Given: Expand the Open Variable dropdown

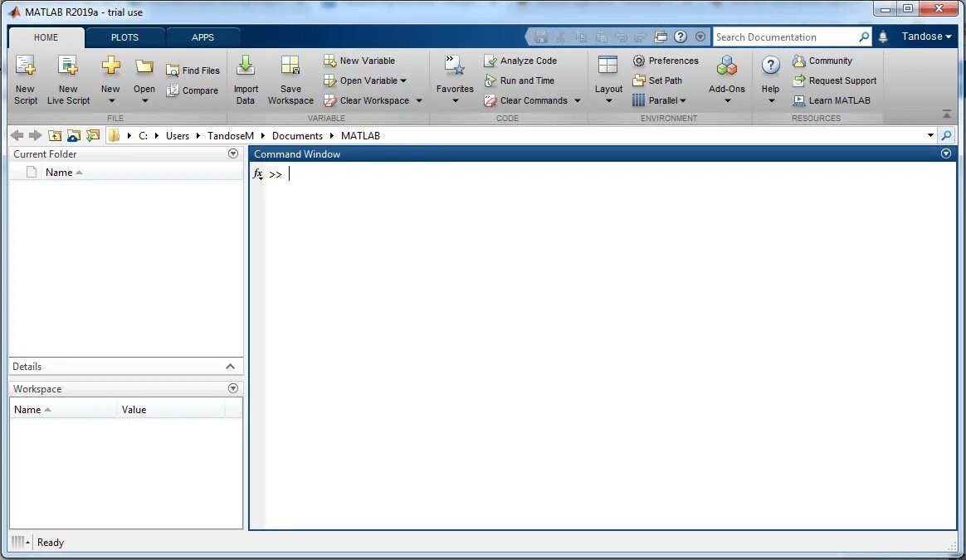Looking at the screenshot, I should tap(402, 80).
